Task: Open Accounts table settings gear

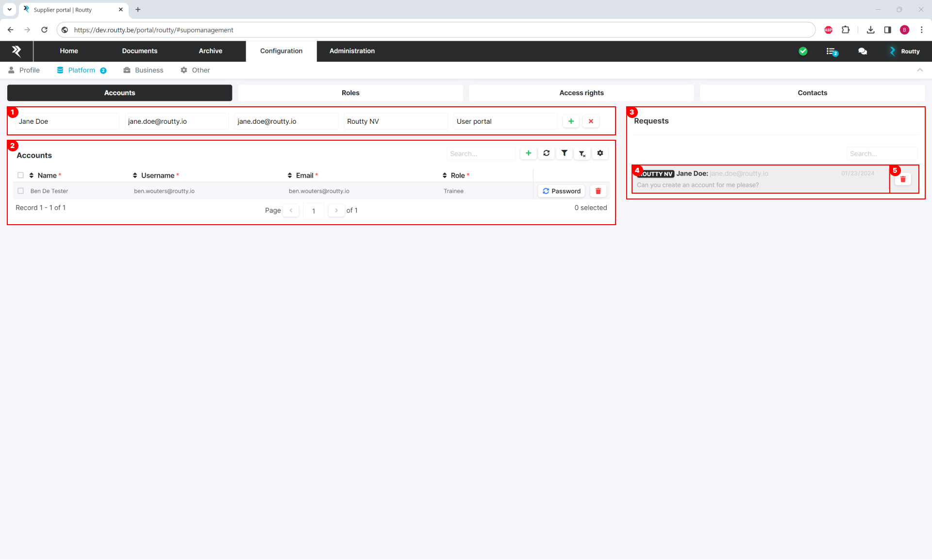Action: (600, 153)
